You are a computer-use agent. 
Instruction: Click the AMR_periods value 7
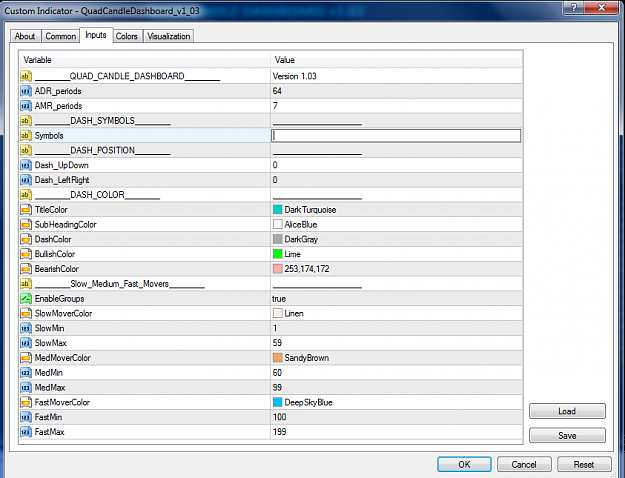[x=275, y=106]
